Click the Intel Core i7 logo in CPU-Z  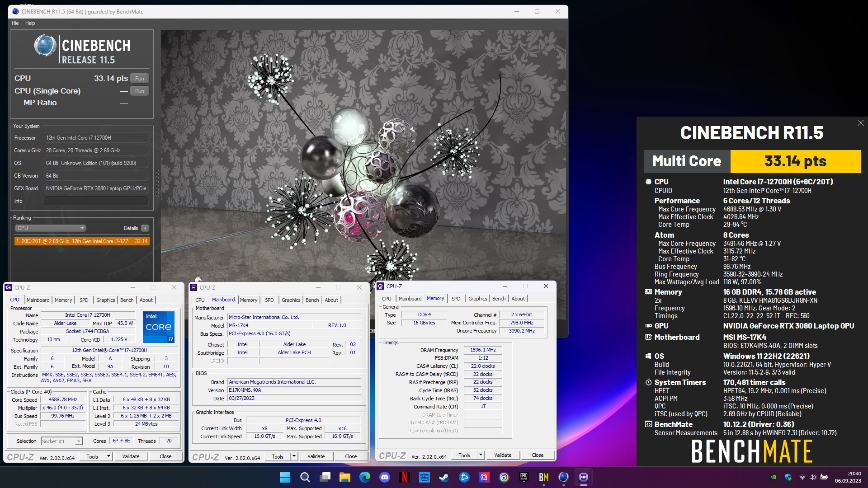coord(159,327)
